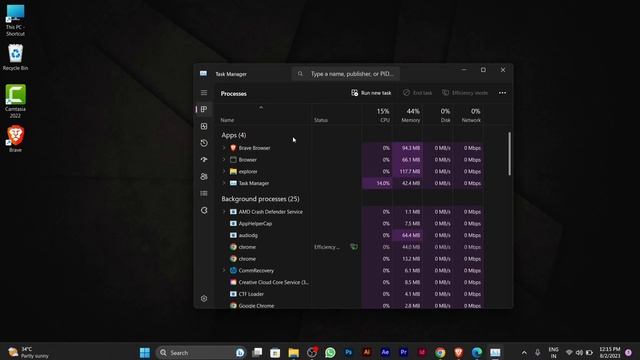This screenshot has width=640, height=360.
Task: Open the Users page sidebar icon
Action: tap(204, 176)
